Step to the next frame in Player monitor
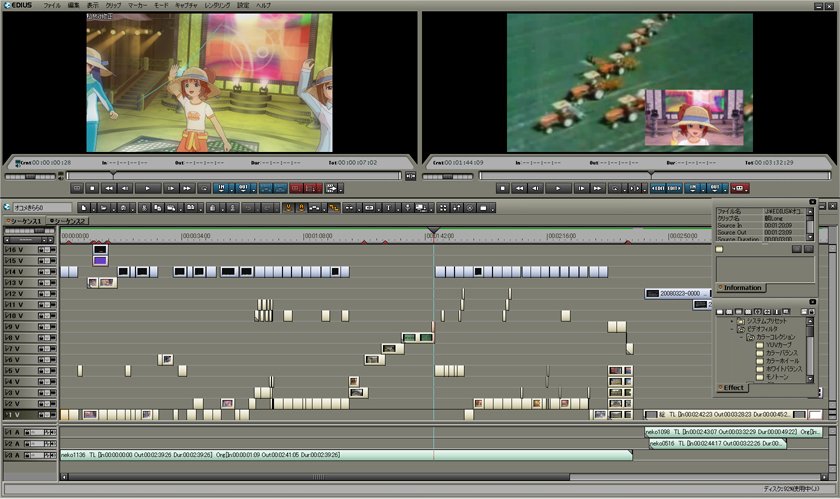The width and height of the screenshot is (840, 499). point(171,188)
